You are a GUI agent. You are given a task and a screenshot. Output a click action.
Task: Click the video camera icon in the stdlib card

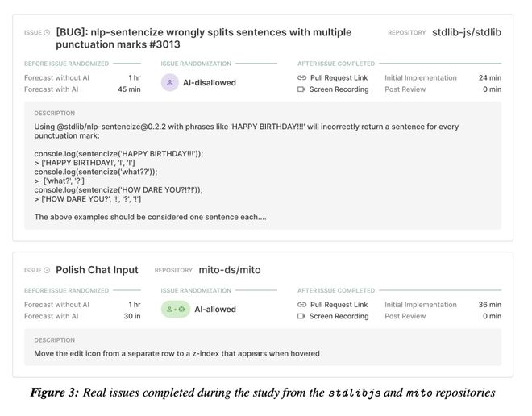301,89
